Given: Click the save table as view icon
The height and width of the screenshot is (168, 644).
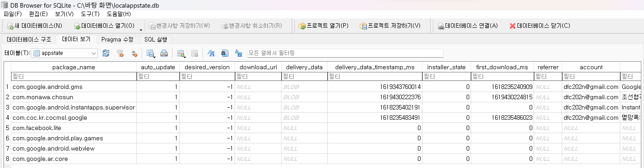Looking at the screenshot, I should pos(151,53).
